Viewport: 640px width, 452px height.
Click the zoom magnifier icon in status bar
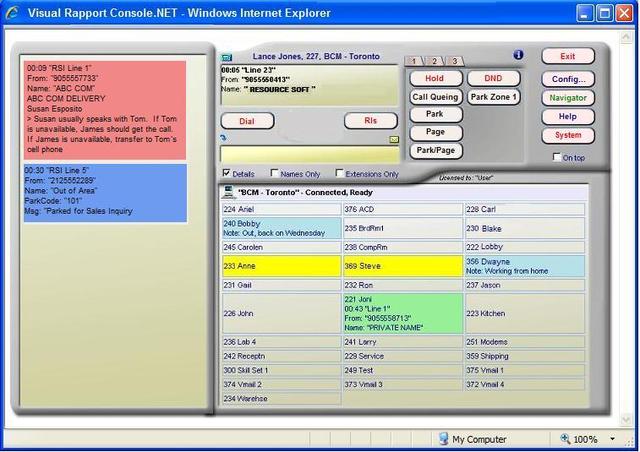565,439
